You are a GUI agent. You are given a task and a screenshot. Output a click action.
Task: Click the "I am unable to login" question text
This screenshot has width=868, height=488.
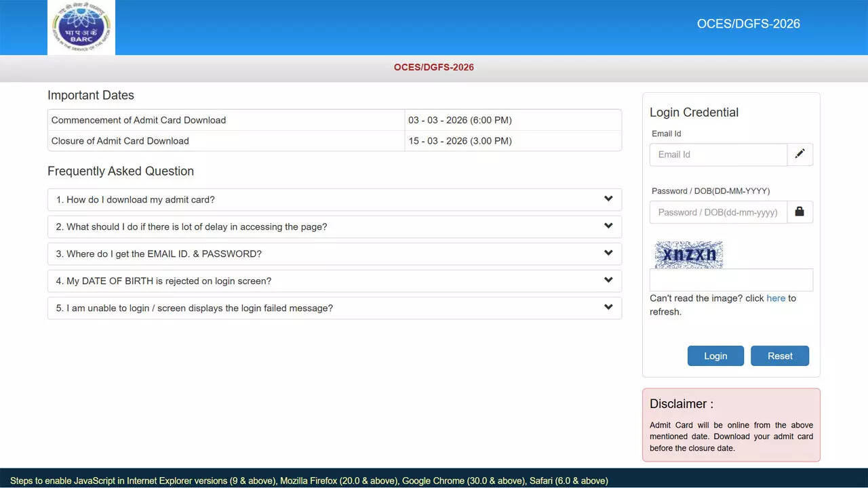coord(195,308)
